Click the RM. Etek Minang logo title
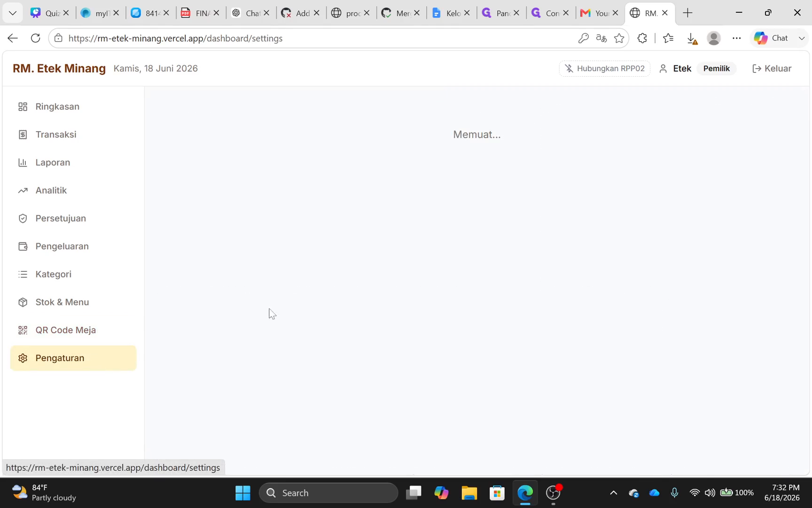The image size is (812, 508). click(59, 69)
